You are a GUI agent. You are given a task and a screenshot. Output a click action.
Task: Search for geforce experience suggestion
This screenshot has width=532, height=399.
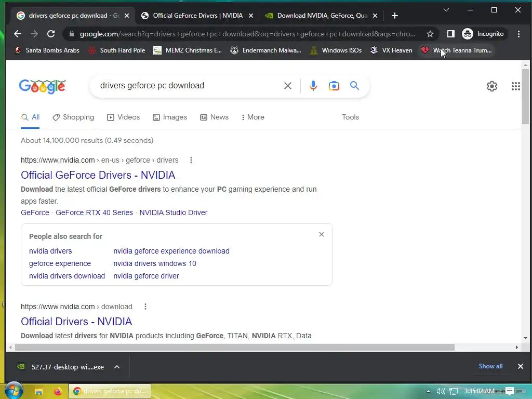[x=60, y=263]
